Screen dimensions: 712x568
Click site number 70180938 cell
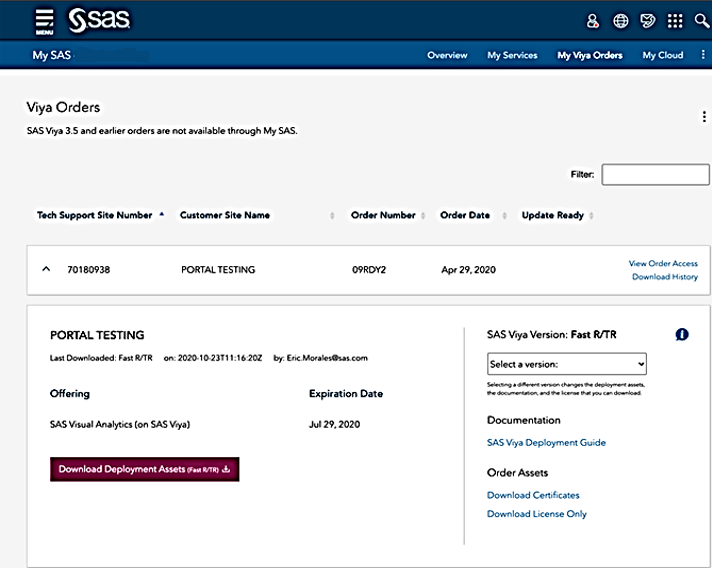pos(89,270)
